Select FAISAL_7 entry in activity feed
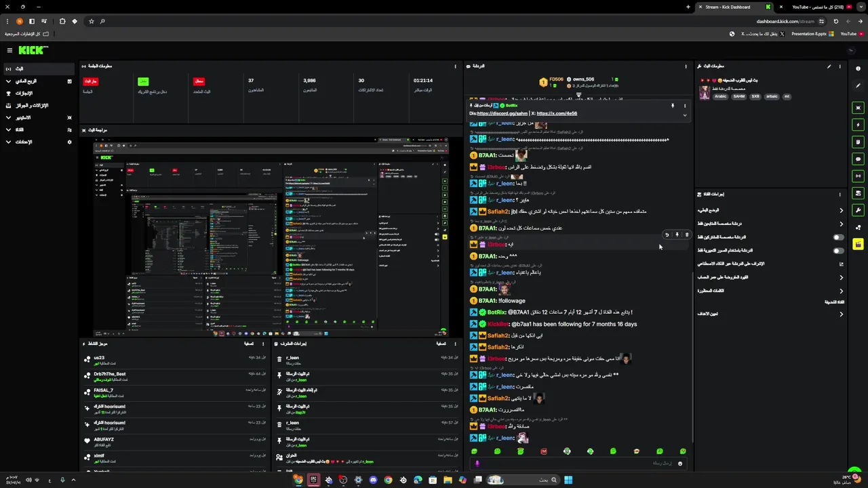This screenshot has width=868, height=488. coord(175,392)
